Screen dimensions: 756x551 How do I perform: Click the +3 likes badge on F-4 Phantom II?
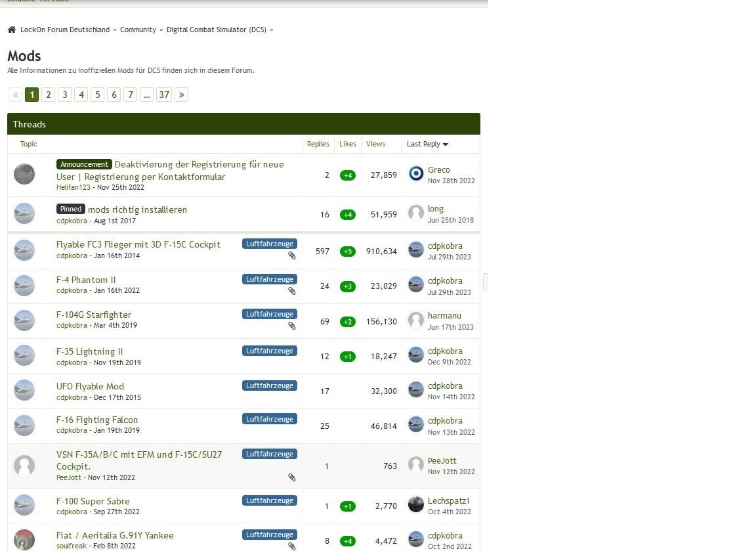[x=348, y=286]
